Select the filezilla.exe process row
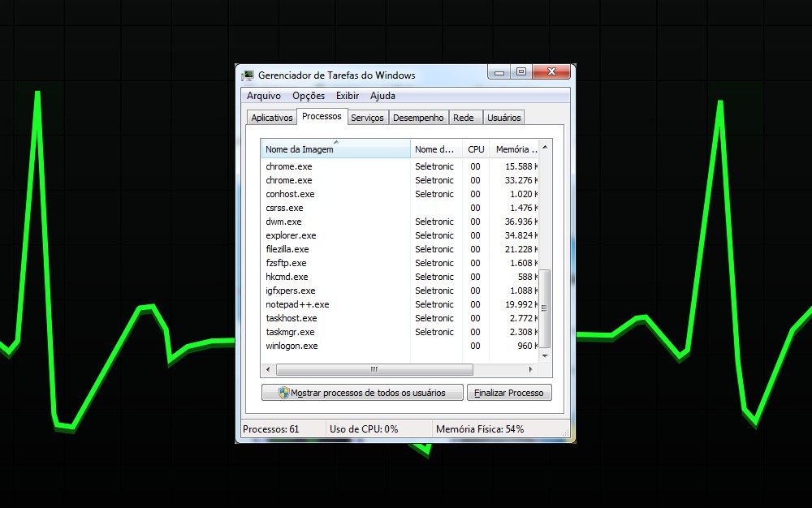The image size is (812, 508). click(287, 249)
